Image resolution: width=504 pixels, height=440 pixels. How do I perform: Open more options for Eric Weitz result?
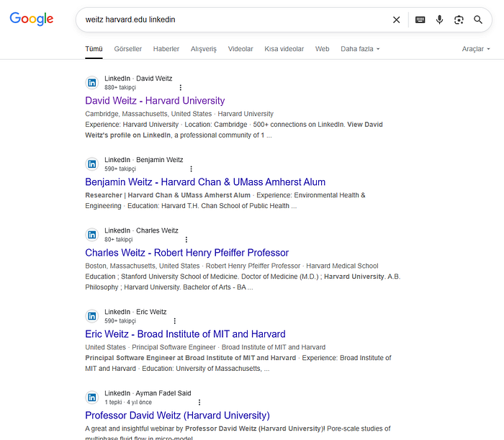coord(175,320)
